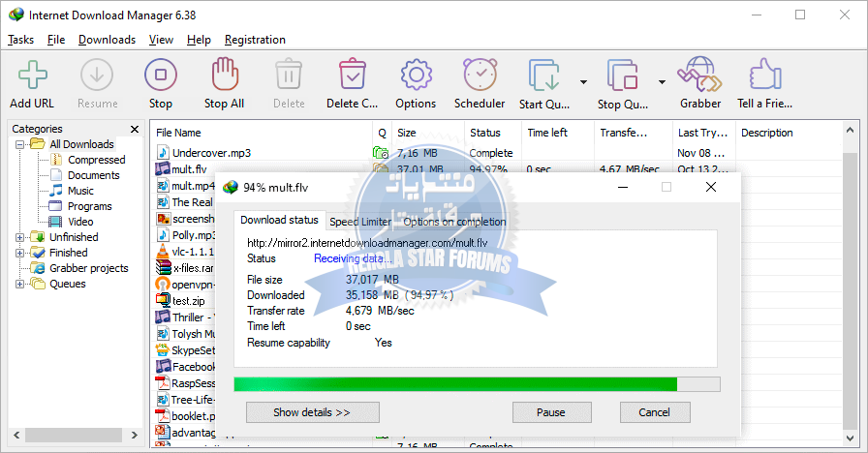868x453 pixels.
Task: Expand the Unfinished category tree node
Action: [x=19, y=237]
